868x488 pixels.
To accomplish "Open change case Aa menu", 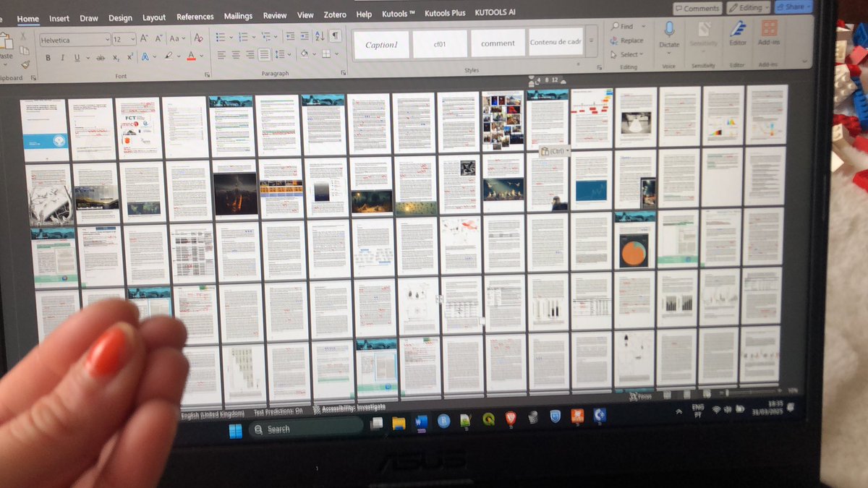I will tap(177, 38).
